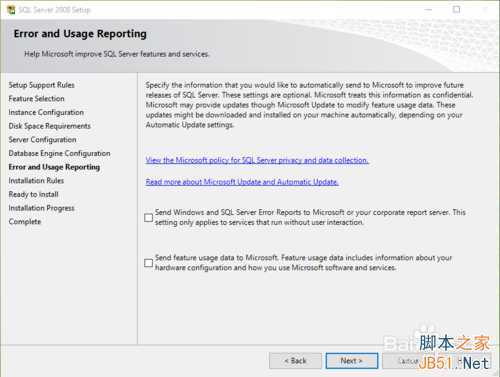Screen dimensions: 500x377
Task: Select Instance Configuration step in the sidebar
Action: click(46, 112)
